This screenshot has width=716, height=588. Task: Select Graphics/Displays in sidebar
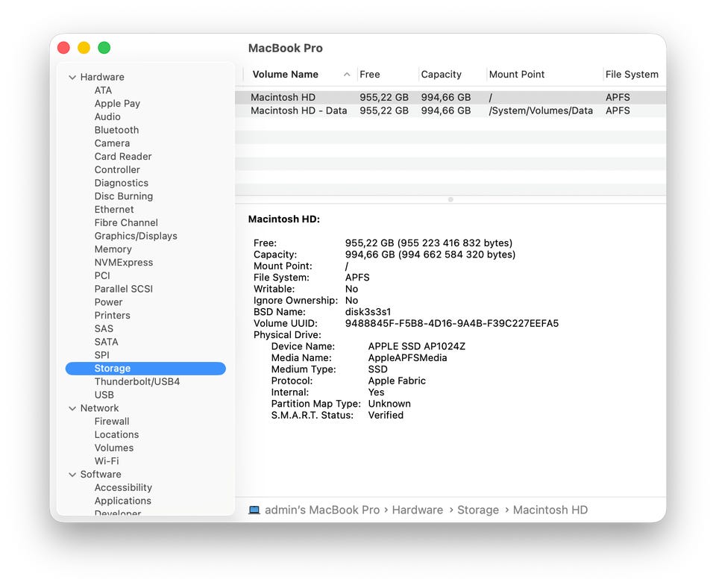click(x=136, y=236)
